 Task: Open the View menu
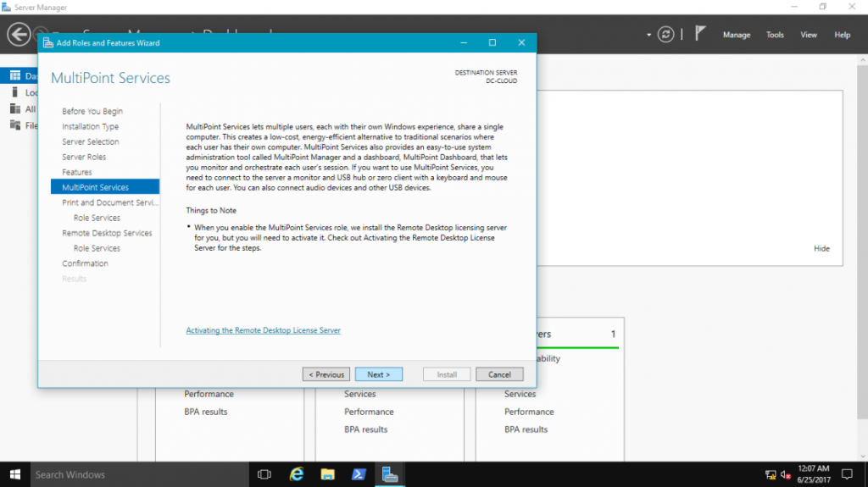click(808, 35)
